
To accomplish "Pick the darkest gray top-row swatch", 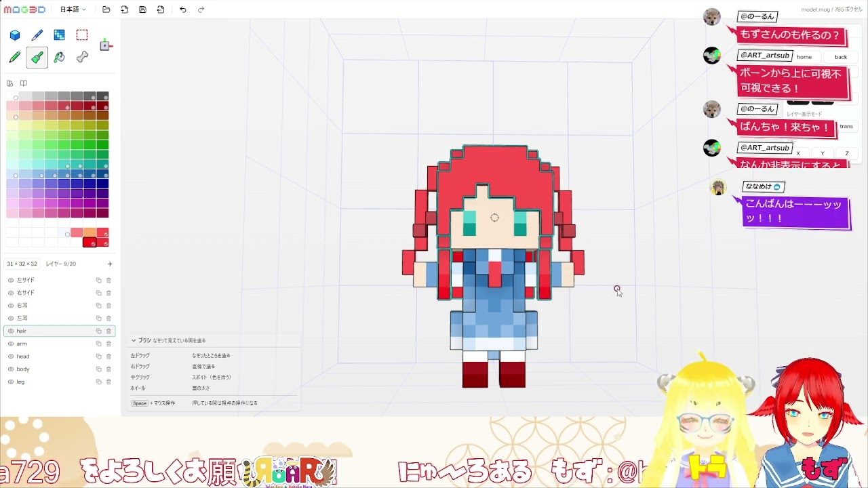I will (102, 96).
